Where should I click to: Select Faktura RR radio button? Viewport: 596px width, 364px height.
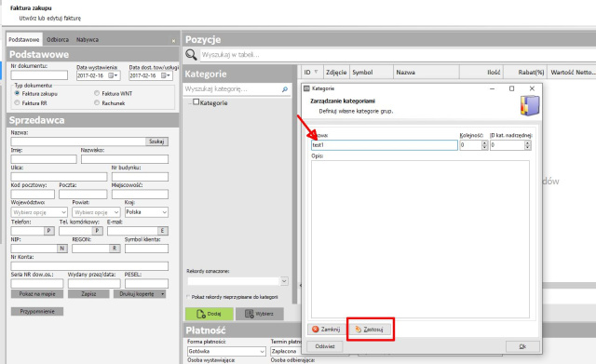(x=17, y=102)
